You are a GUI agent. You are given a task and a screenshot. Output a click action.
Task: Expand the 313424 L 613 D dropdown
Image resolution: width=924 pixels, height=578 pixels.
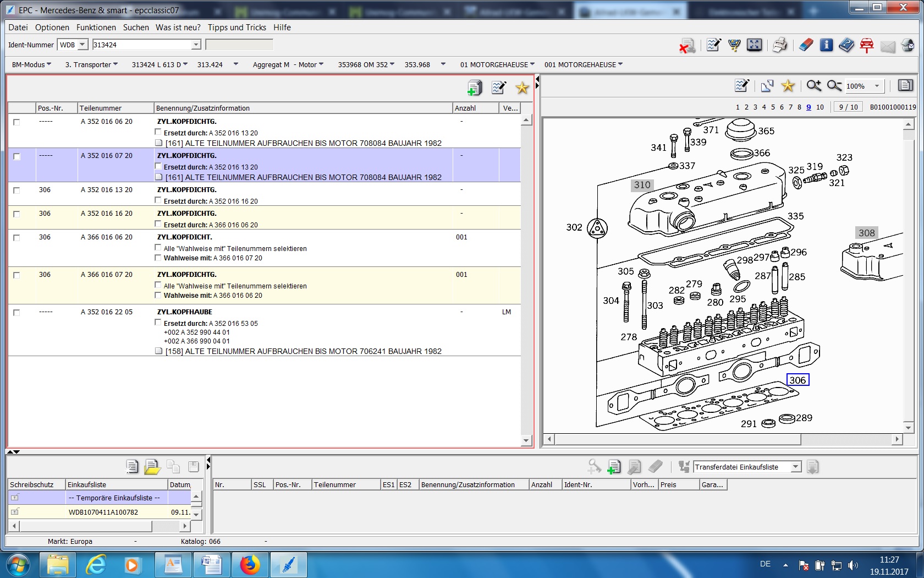point(160,64)
